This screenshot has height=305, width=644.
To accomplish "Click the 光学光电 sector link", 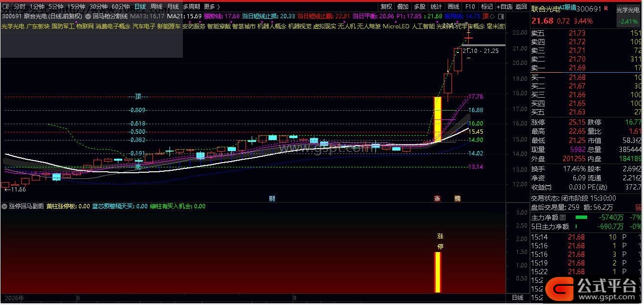I will coord(13,26).
